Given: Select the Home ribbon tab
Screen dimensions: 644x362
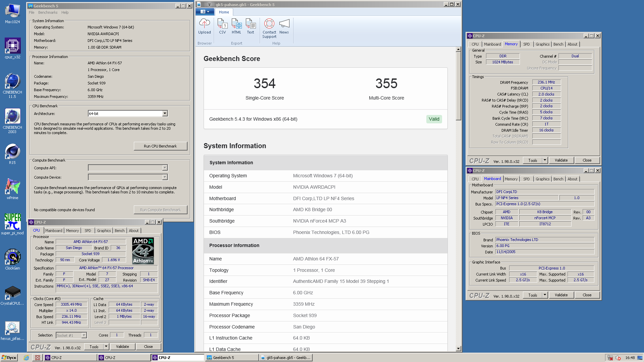Looking at the screenshot, I should (x=224, y=12).
